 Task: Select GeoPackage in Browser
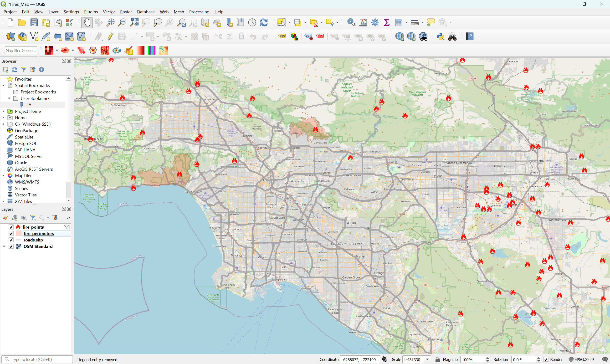[x=26, y=130]
